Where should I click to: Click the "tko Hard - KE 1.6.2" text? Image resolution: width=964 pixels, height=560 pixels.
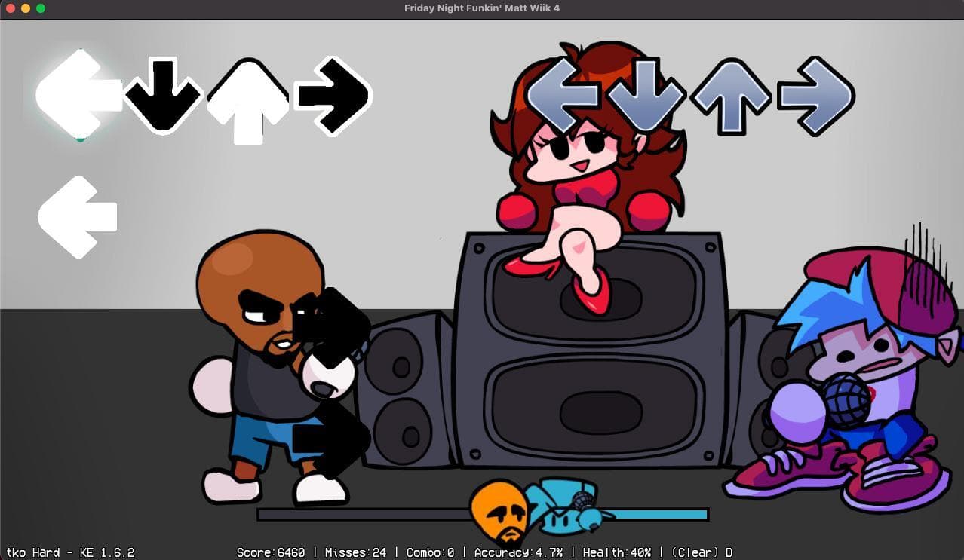coord(69,552)
